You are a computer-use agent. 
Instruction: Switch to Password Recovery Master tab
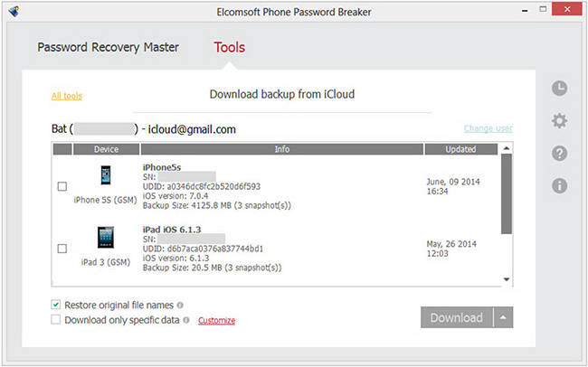point(108,47)
